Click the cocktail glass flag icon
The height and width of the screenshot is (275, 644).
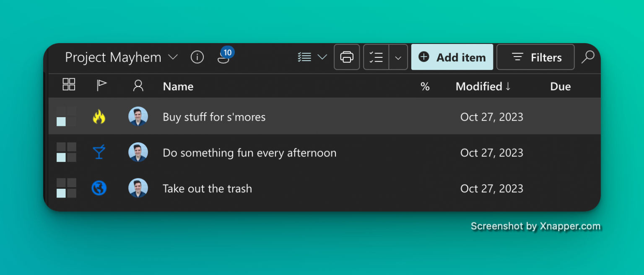[x=99, y=152]
